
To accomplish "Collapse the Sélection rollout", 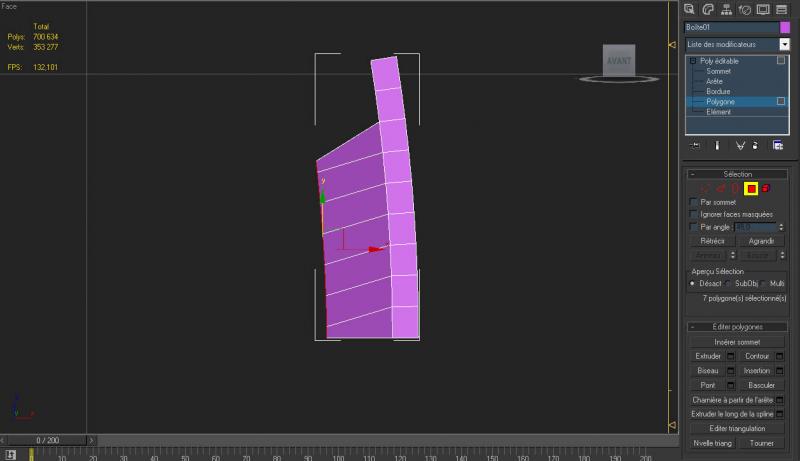I will coord(693,174).
